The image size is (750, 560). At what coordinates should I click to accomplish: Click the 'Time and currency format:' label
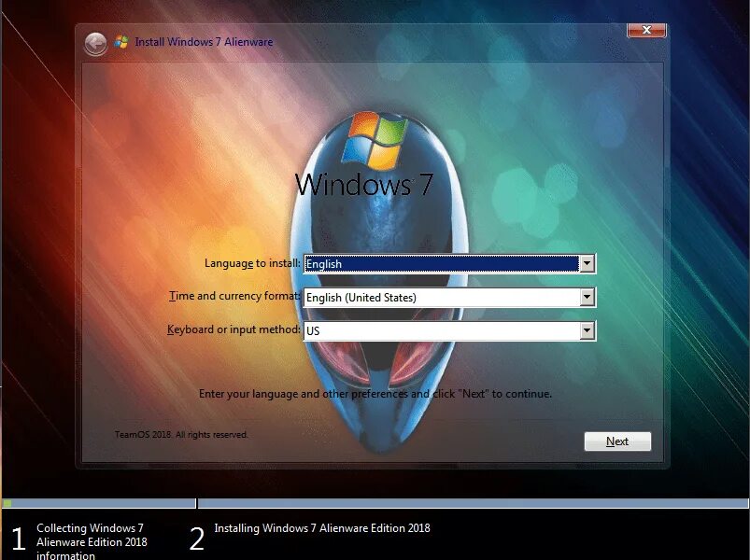tap(234, 296)
